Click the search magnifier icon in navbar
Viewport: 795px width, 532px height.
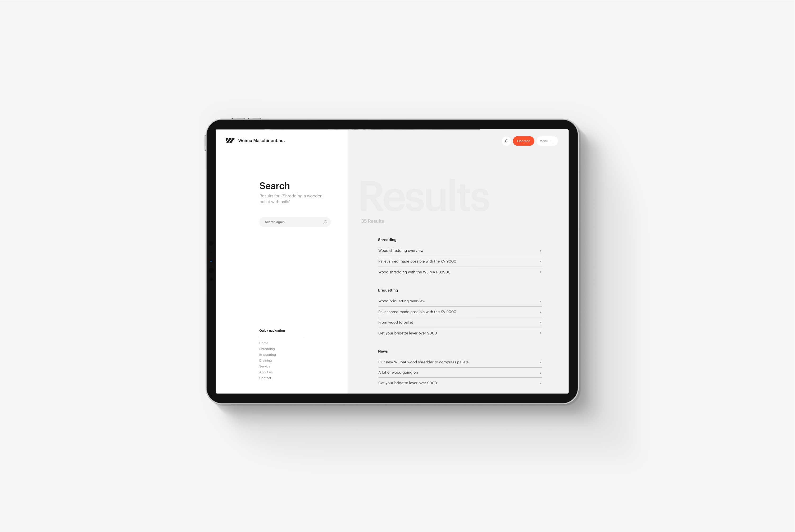point(506,141)
